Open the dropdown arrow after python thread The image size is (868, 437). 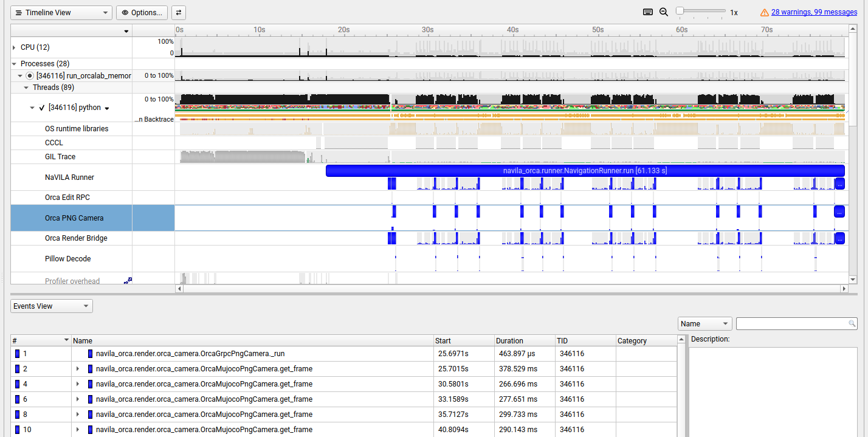pyautogui.click(x=107, y=108)
